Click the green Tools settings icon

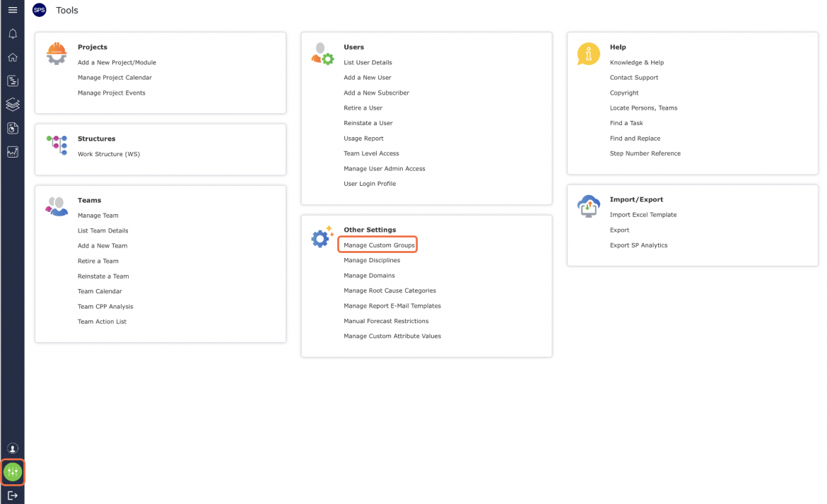pos(13,472)
